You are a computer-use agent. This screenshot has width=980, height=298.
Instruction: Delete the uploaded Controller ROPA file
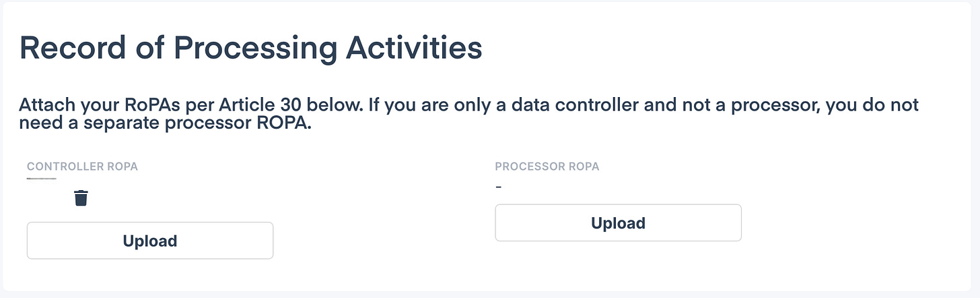click(81, 198)
